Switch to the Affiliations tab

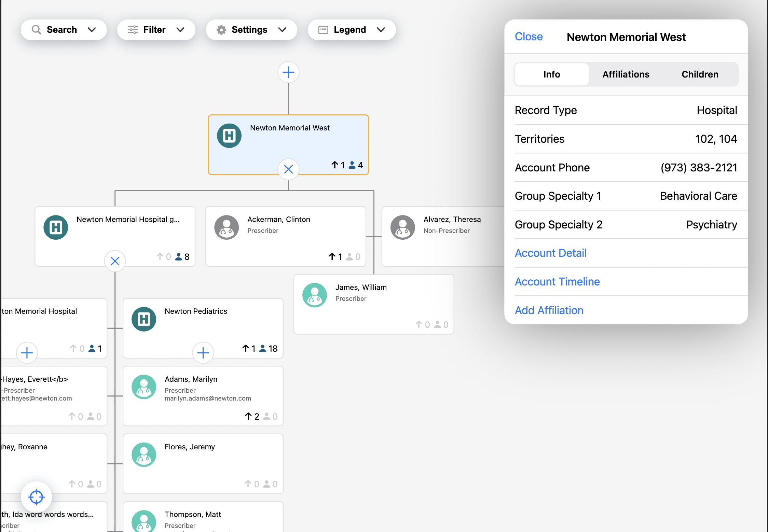click(x=626, y=74)
